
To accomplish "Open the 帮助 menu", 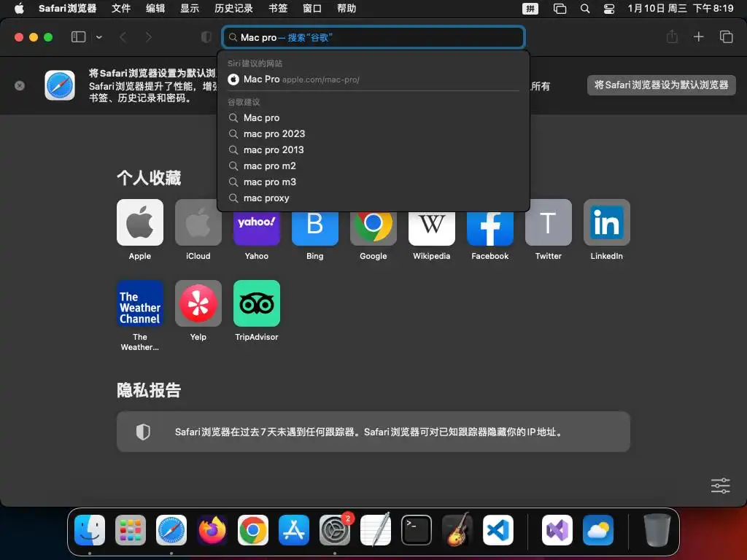I will 347,8.
